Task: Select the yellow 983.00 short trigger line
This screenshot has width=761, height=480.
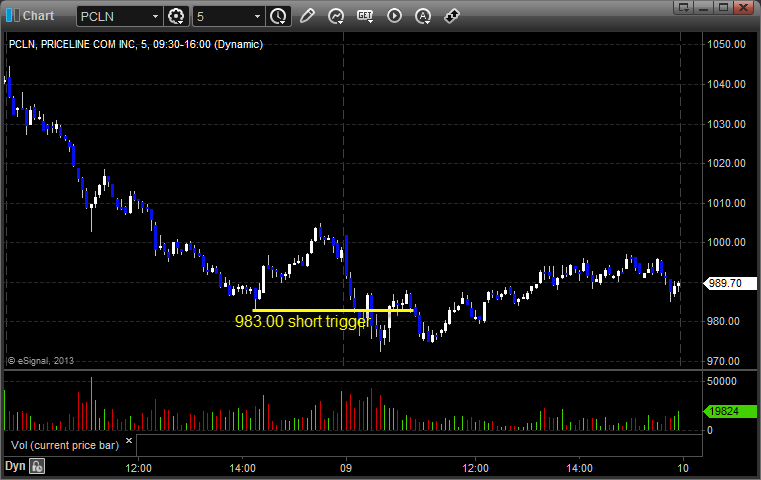Action: (x=333, y=310)
